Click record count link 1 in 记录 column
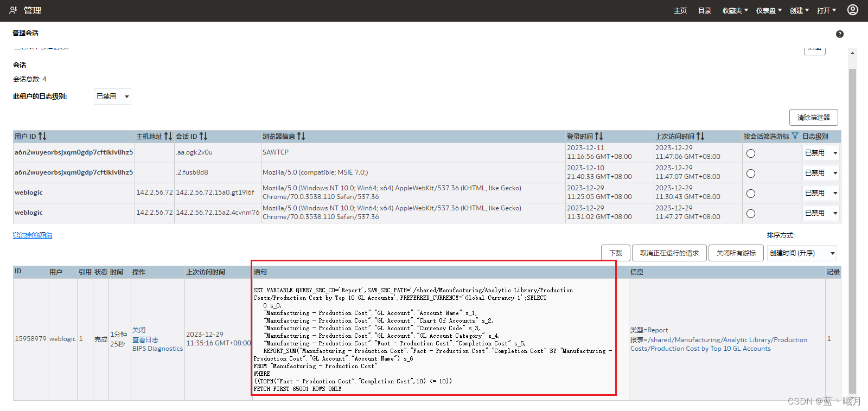This screenshot has height=411, width=868. [829, 339]
